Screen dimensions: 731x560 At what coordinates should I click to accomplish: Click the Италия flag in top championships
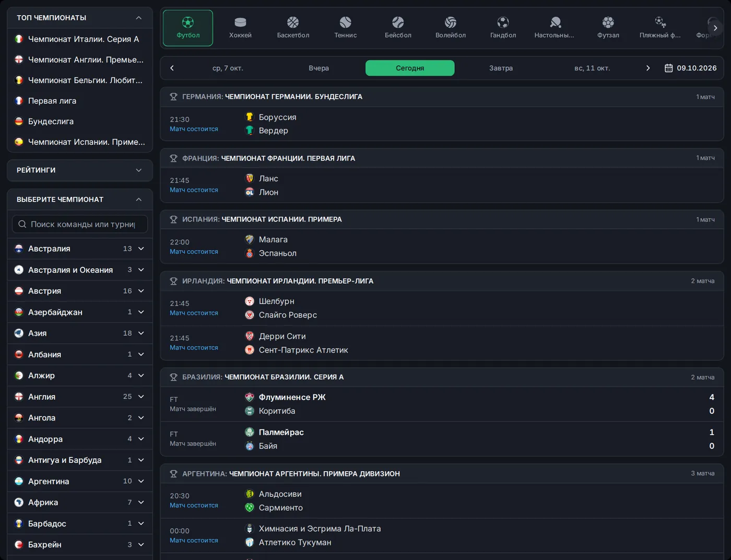point(19,39)
